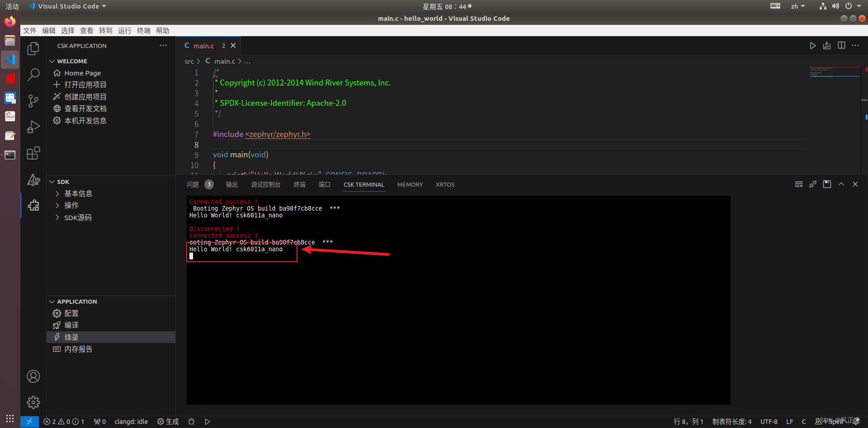Open the Accounts icon in activity bar
This screenshot has width=868, height=428.
(33, 376)
